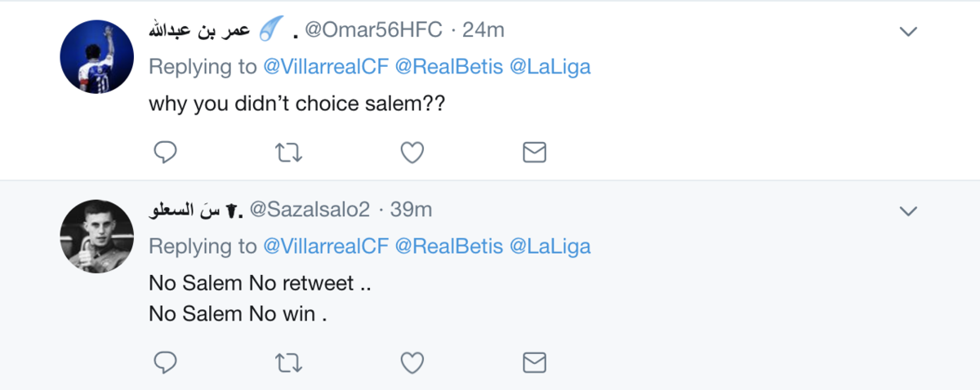Open more options chevron on Sazalsalo2's tweet
Screen dimensions: 980x390
(908, 211)
